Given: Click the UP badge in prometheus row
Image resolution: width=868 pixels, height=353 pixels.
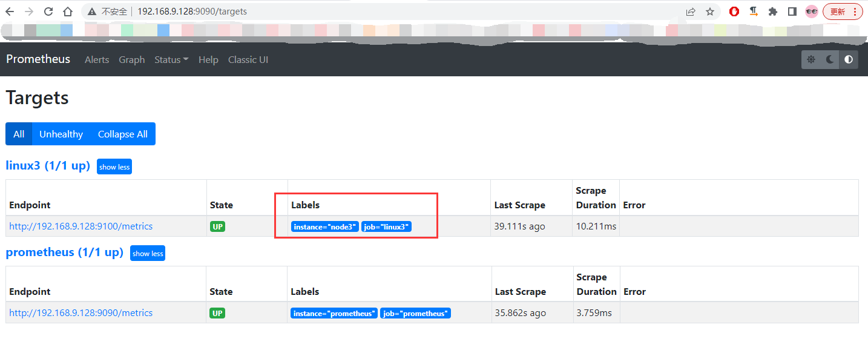Looking at the screenshot, I should pyautogui.click(x=217, y=313).
